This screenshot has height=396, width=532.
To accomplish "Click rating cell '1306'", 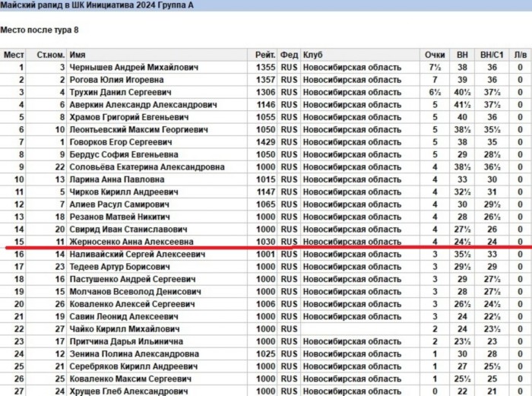I will [x=266, y=92].
